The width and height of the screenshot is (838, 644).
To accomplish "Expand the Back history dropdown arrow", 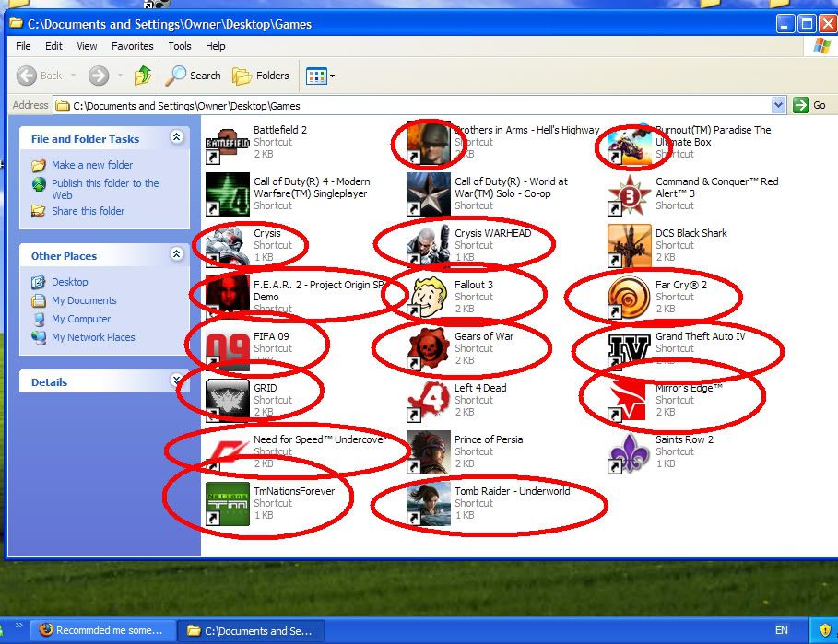I will [x=73, y=76].
